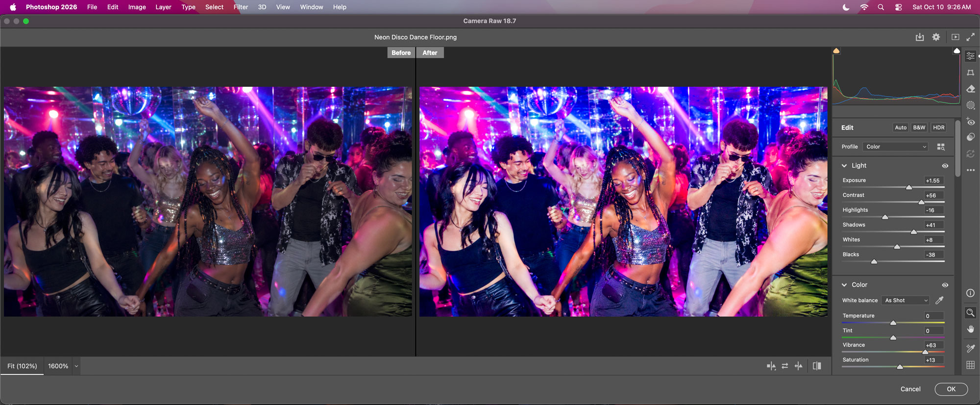The height and width of the screenshot is (405, 980).
Task: Pick the White balance eyedropper tool
Action: tap(939, 300)
